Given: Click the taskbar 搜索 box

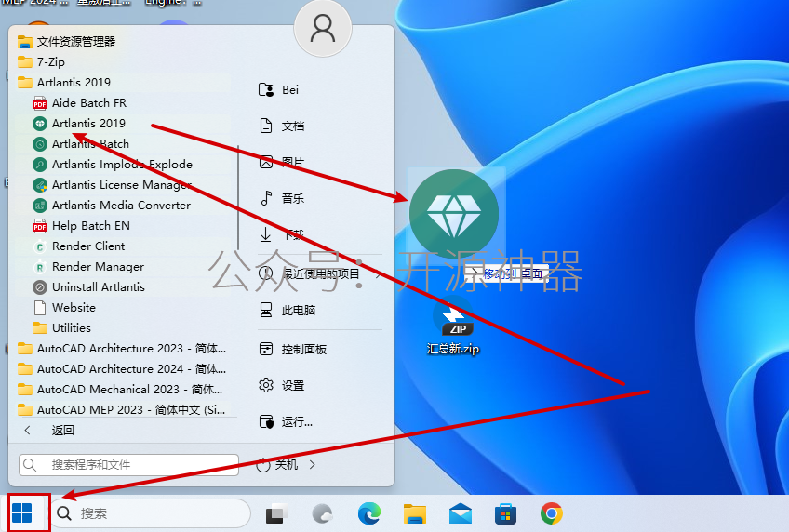Looking at the screenshot, I should (x=150, y=513).
